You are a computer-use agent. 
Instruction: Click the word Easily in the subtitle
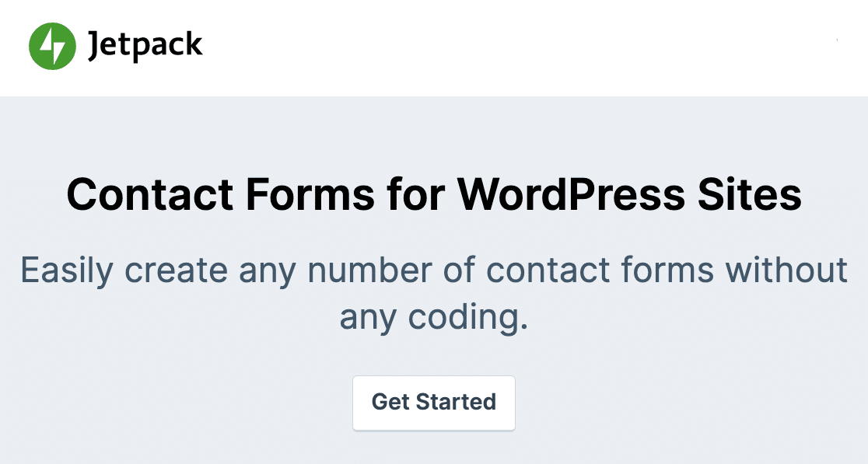[67, 272]
